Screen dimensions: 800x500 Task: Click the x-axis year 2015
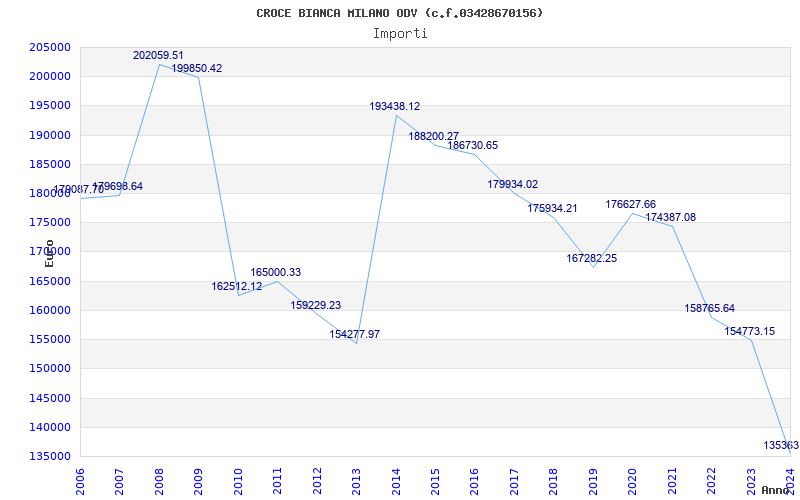(x=435, y=482)
